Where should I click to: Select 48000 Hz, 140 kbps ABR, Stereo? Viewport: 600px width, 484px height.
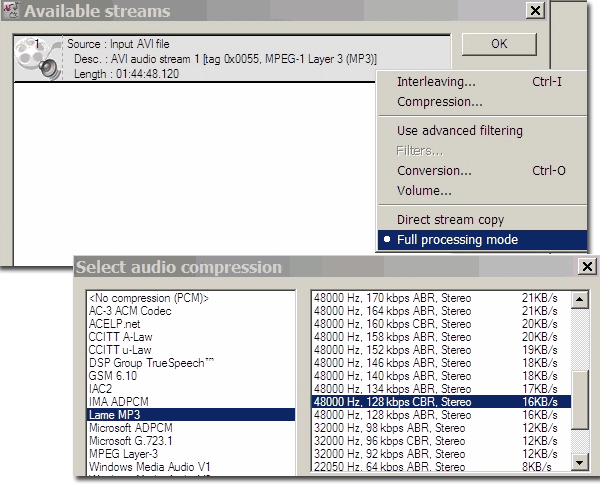coord(441,376)
